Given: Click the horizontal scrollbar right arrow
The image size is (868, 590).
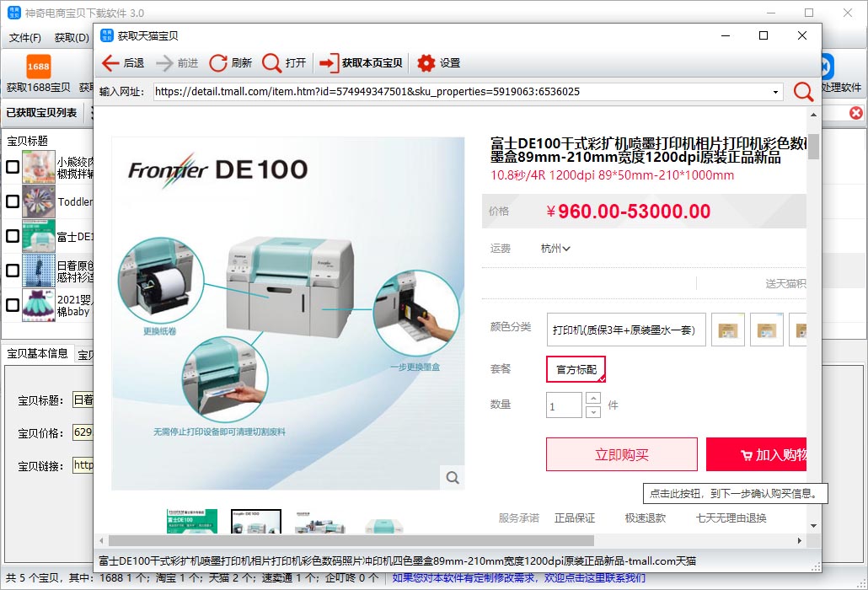Looking at the screenshot, I should (800, 541).
